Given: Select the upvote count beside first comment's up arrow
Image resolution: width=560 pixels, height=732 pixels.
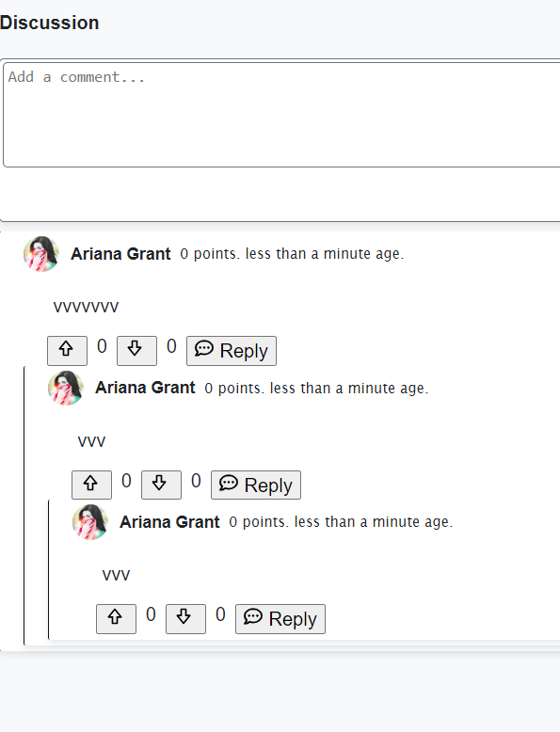Looking at the screenshot, I should coord(102,346).
